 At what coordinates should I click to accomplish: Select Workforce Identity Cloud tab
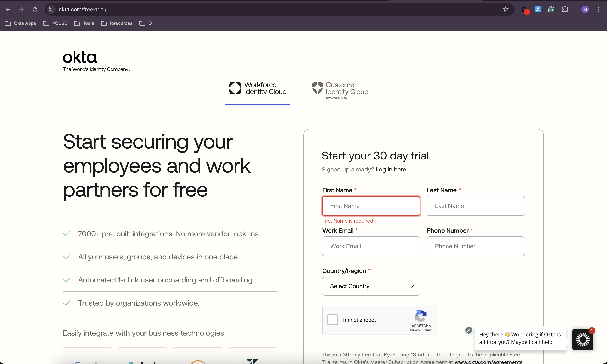coord(258,88)
